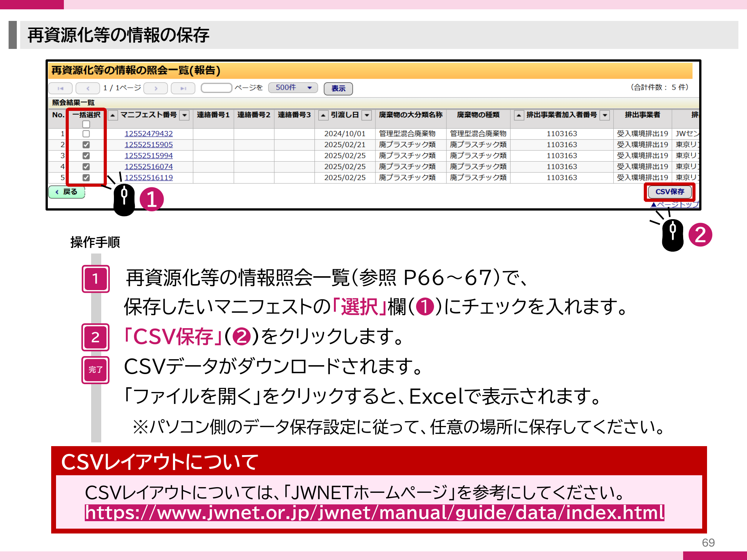The height and width of the screenshot is (560, 747).
Task: Click the 戻る back button
Action: tap(67, 192)
